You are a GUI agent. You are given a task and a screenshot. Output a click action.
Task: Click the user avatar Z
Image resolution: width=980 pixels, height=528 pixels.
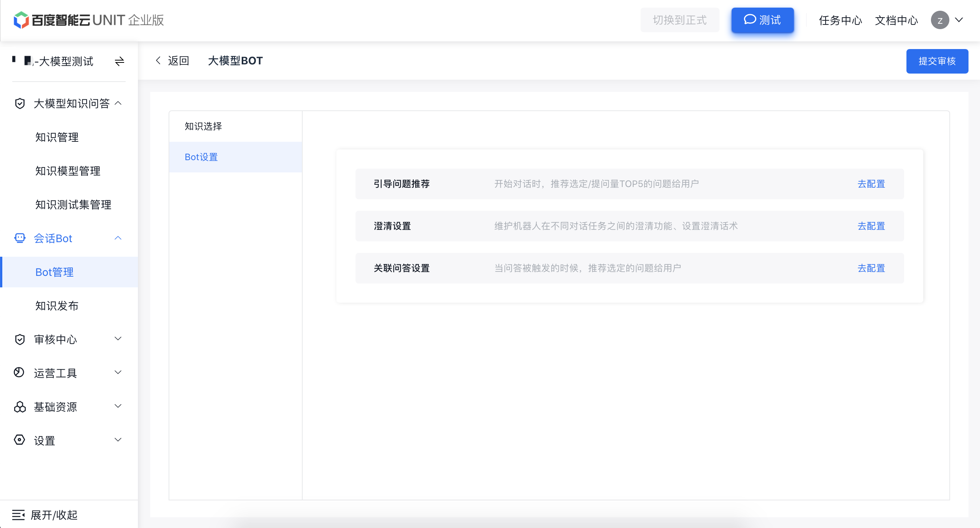pos(940,20)
